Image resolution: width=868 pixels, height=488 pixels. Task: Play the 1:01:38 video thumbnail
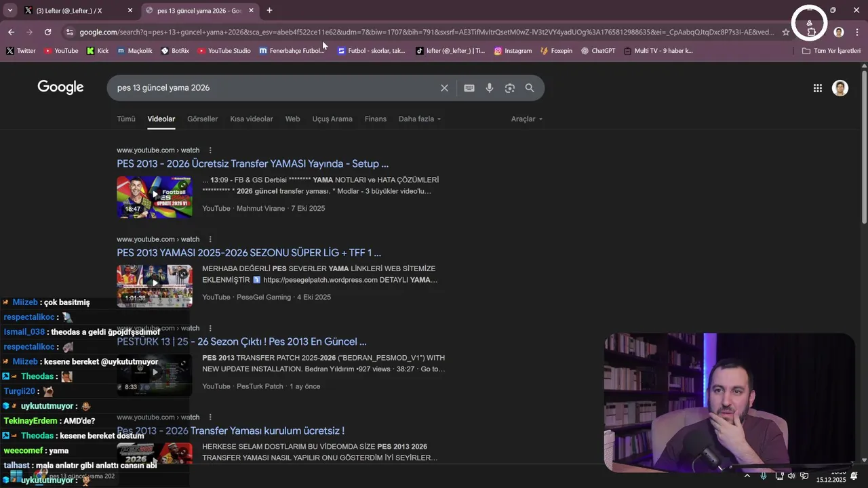tap(155, 286)
